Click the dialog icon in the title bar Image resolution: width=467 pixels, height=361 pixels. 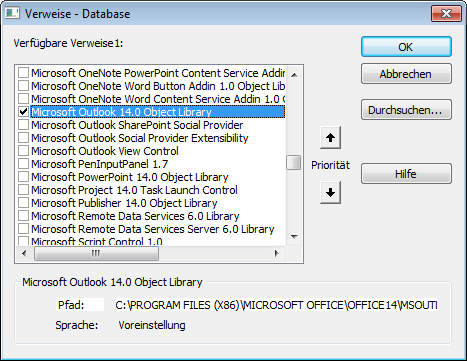(12, 13)
